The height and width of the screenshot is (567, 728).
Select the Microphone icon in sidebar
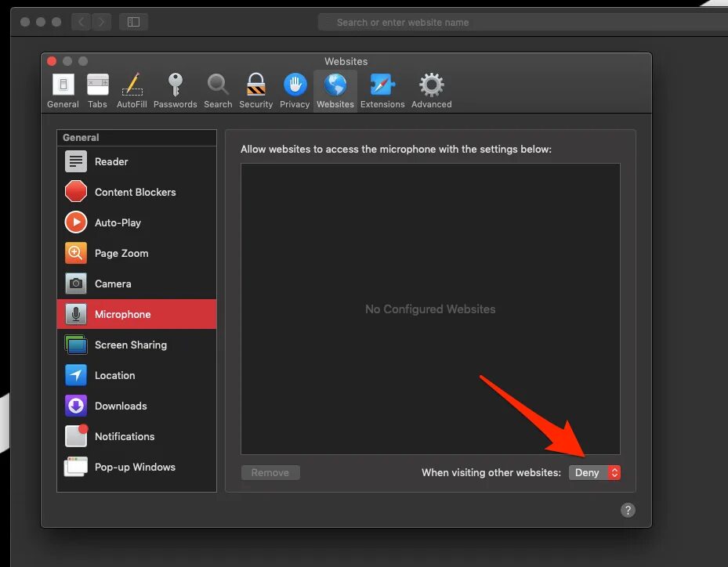click(x=76, y=314)
